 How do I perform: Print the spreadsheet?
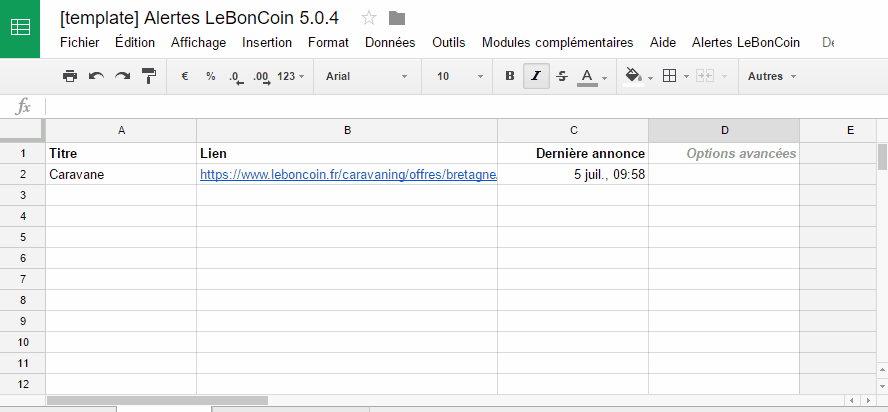[x=70, y=76]
